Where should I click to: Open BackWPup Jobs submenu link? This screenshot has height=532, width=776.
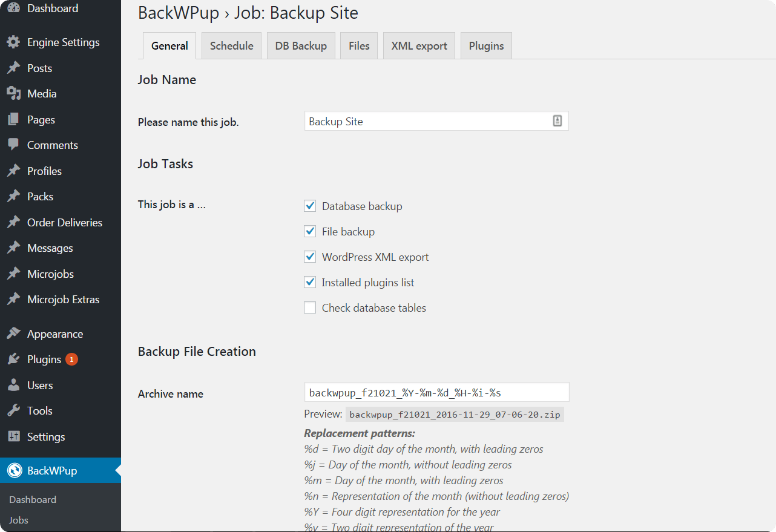point(19,520)
